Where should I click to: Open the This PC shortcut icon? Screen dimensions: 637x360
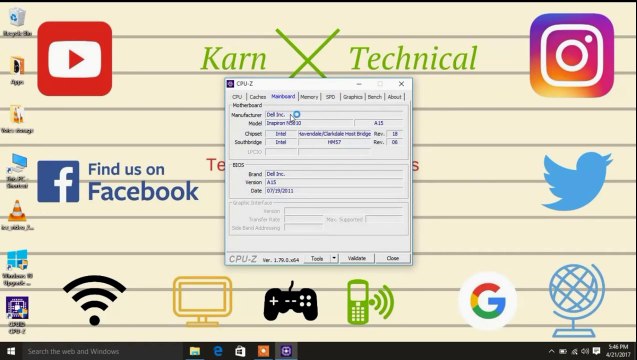(17, 171)
